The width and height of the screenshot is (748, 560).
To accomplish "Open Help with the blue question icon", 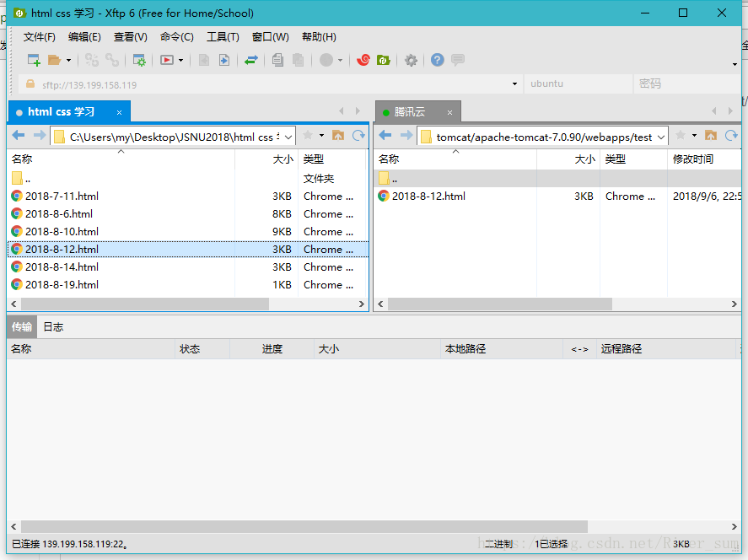I will pyautogui.click(x=438, y=60).
